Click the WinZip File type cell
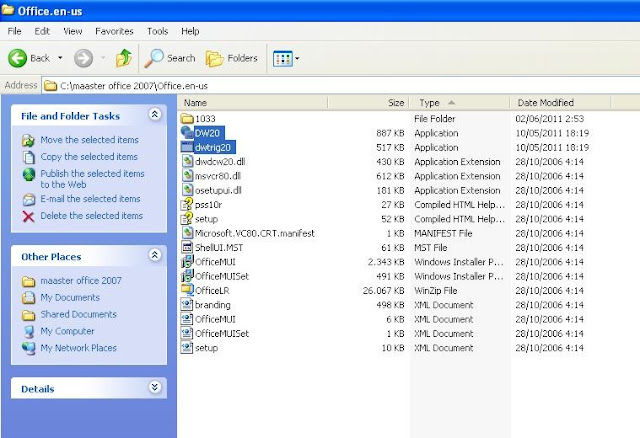The image size is (640, 438). (436, 291)
